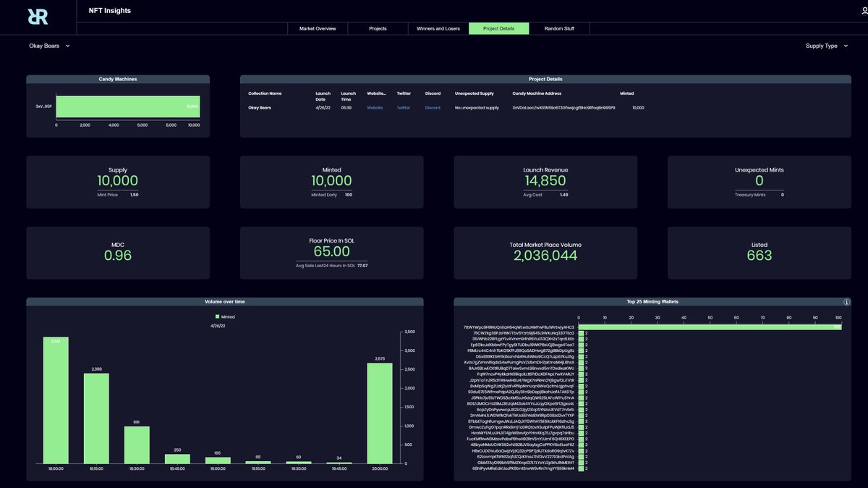Open the Okay Bears project dropdown
Viewport: 868px width, 488px height.
point(49,46)
